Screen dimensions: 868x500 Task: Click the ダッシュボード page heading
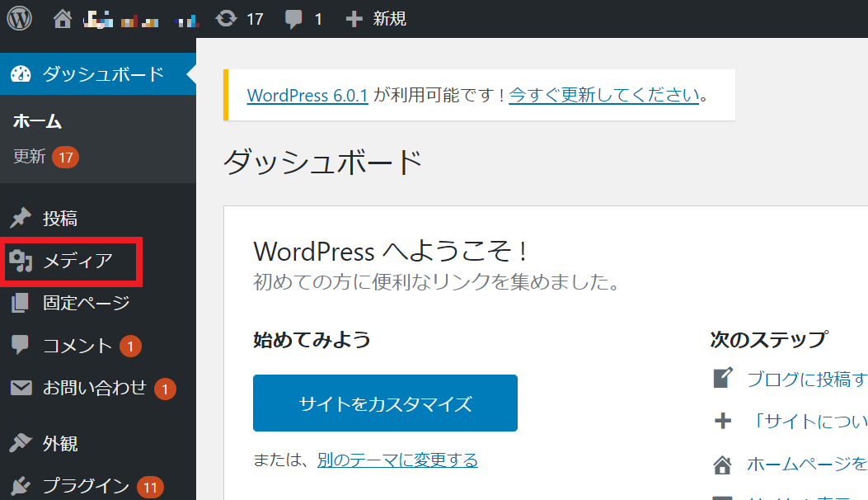tap(323, 162)
